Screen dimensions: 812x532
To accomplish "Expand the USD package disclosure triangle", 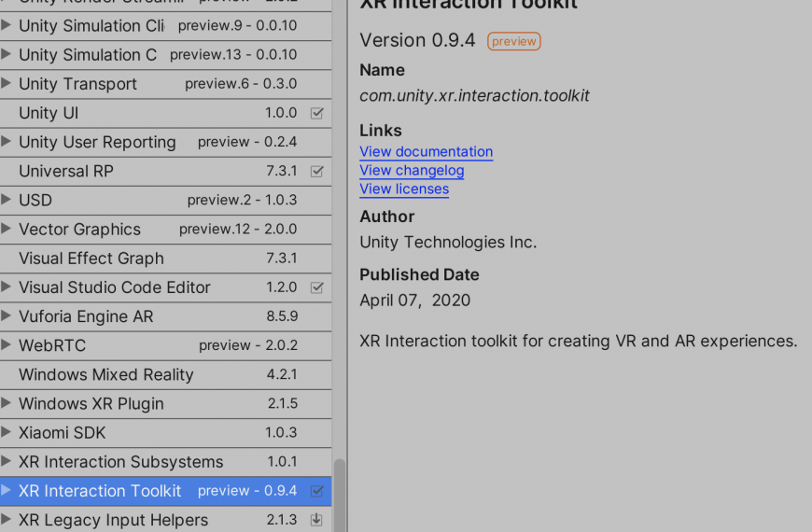I will (x=6, y=200).
